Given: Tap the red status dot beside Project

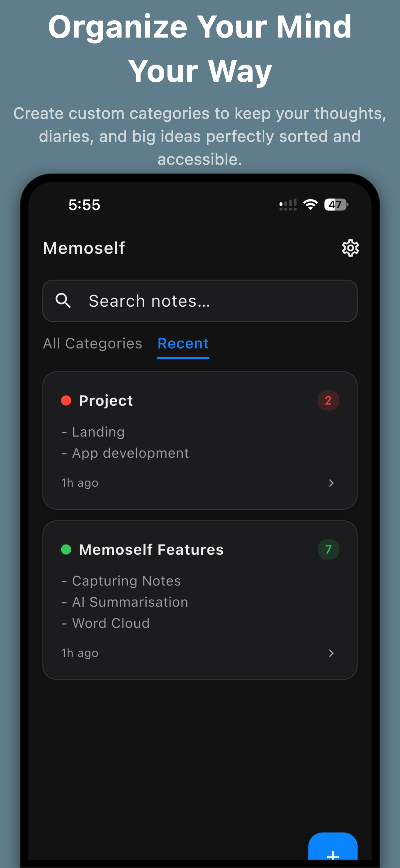Looking at the screenshot, I should coord(66,400).
